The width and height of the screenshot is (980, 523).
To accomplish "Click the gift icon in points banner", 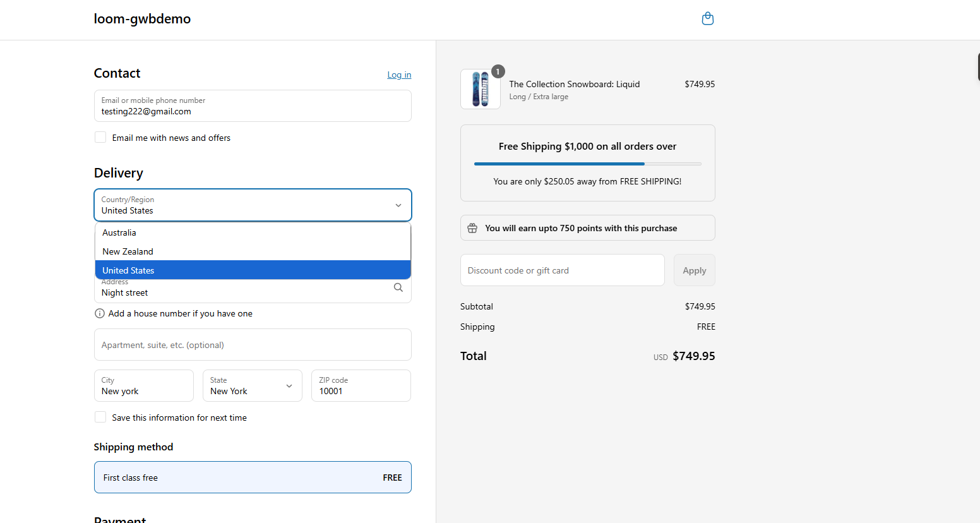I will pyautogui.click(x=472, y=228).
